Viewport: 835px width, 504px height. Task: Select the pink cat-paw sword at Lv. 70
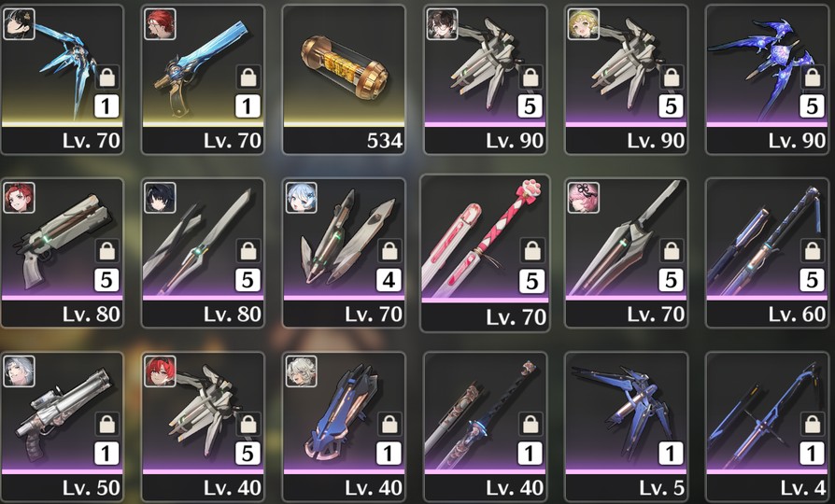pos(485,253)
